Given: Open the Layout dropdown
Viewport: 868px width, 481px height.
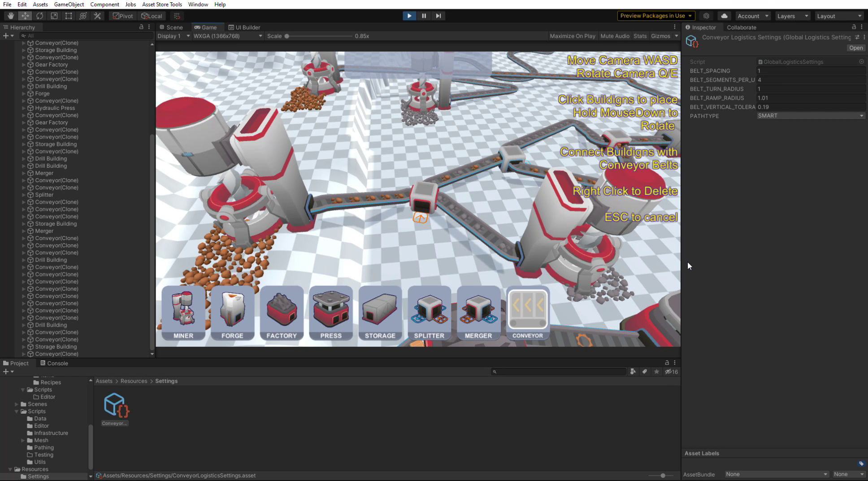Looking at the screenshot, I should pyautogui.click(x=839, y=16).
